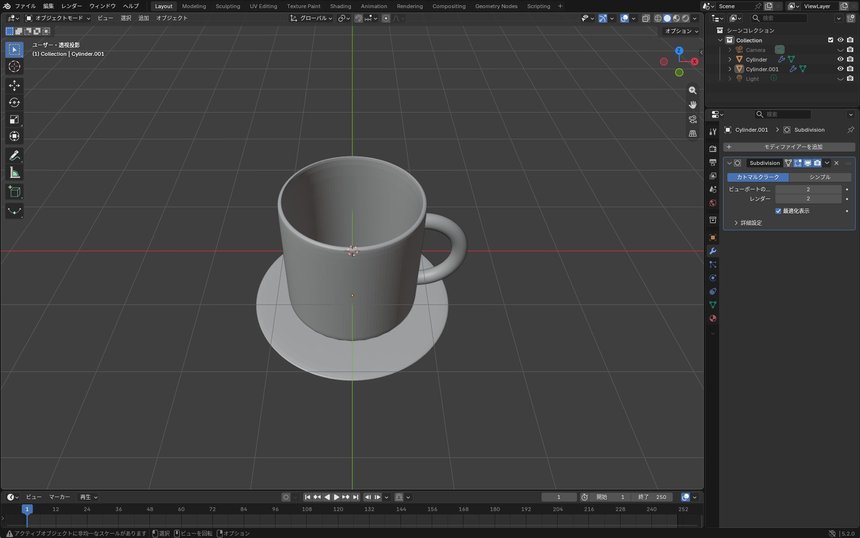The width and height of the screenshot is (860, 538).
Task: Open オブジェクトモード mode dropdown
Action: tap(58, 18)
